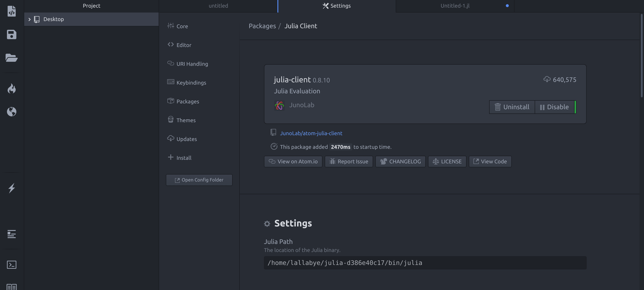
Task: Click the Open Config Folder button
Action: click(199, 180)
